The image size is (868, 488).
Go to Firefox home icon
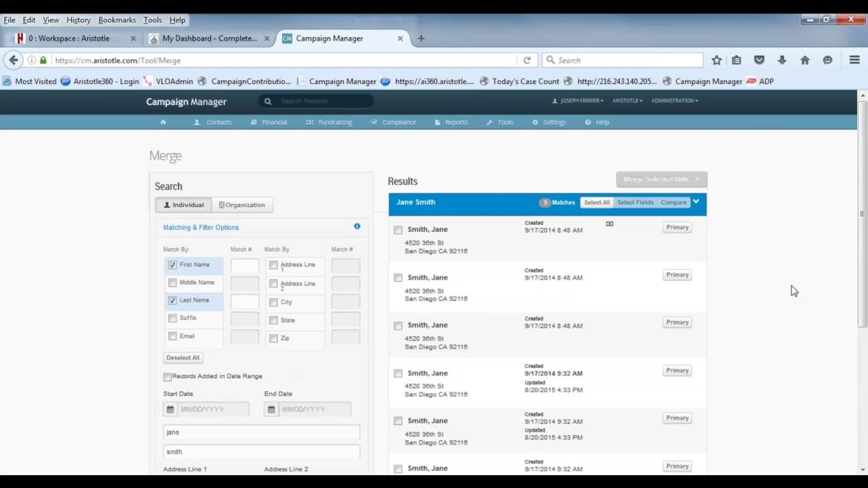805,60
